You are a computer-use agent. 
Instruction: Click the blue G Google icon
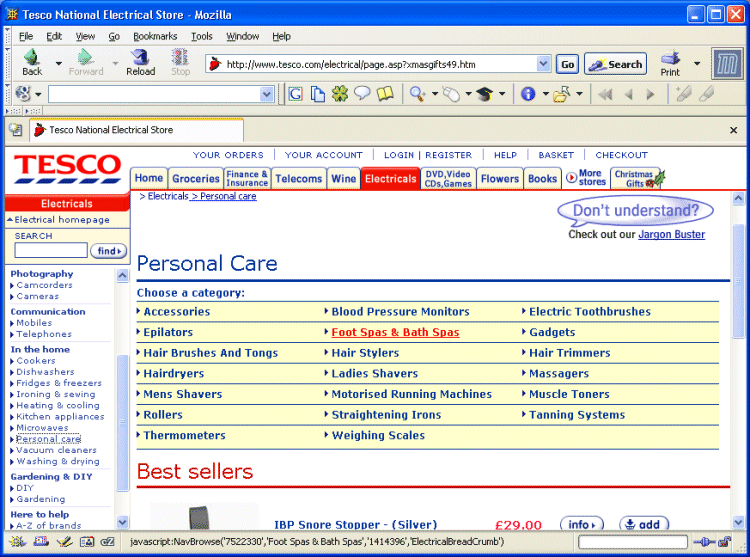295,94
